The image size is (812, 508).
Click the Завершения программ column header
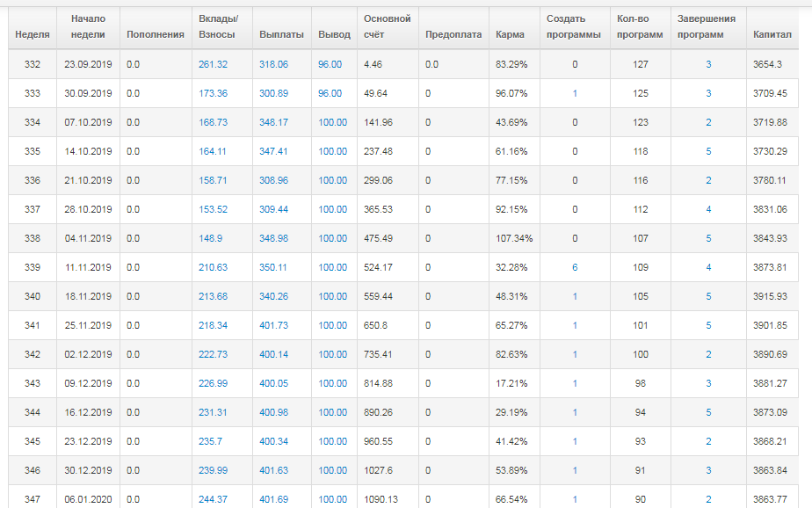click(707, 26)
